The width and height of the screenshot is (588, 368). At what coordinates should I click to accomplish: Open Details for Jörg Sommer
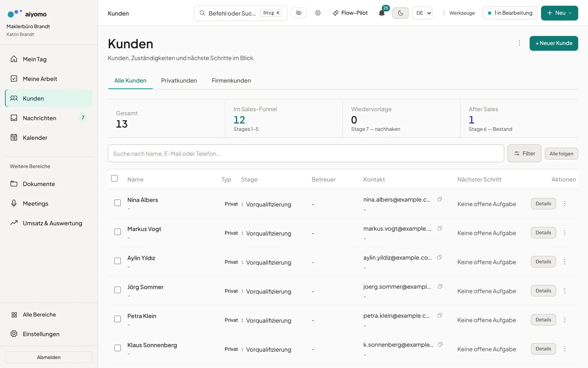pos(543,291)
